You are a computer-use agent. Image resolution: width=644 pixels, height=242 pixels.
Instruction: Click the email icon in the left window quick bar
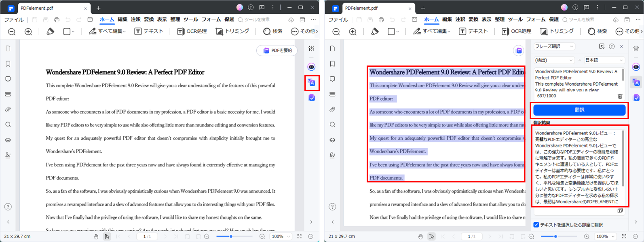[90, 20]
